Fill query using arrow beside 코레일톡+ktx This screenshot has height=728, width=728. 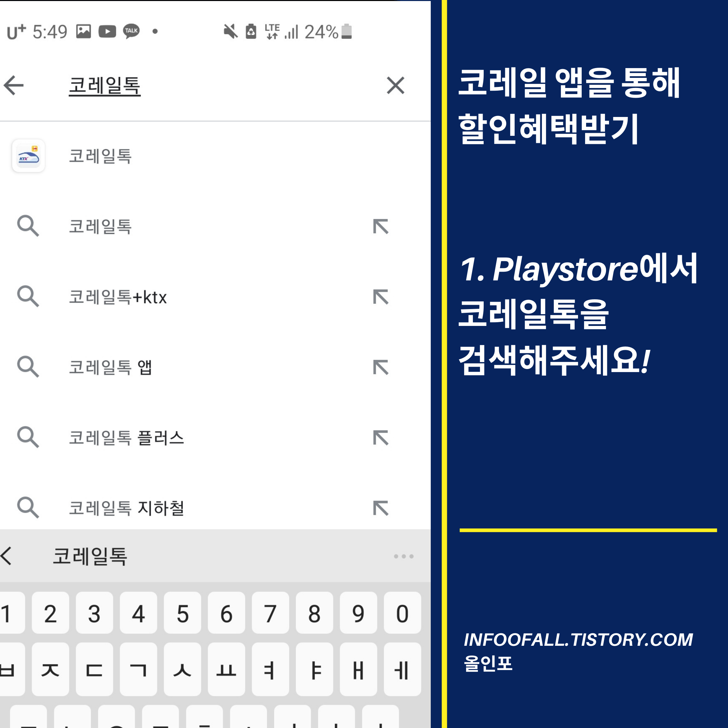coord(381,297)
